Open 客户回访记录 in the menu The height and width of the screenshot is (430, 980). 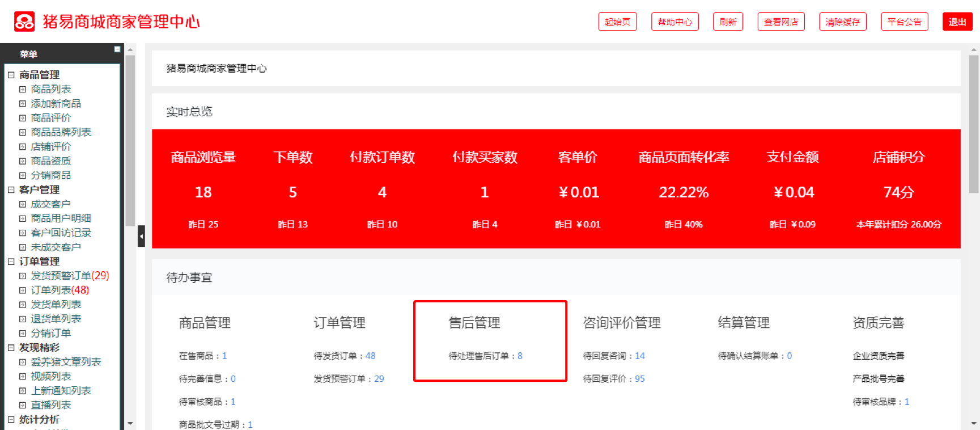[61, 233]
